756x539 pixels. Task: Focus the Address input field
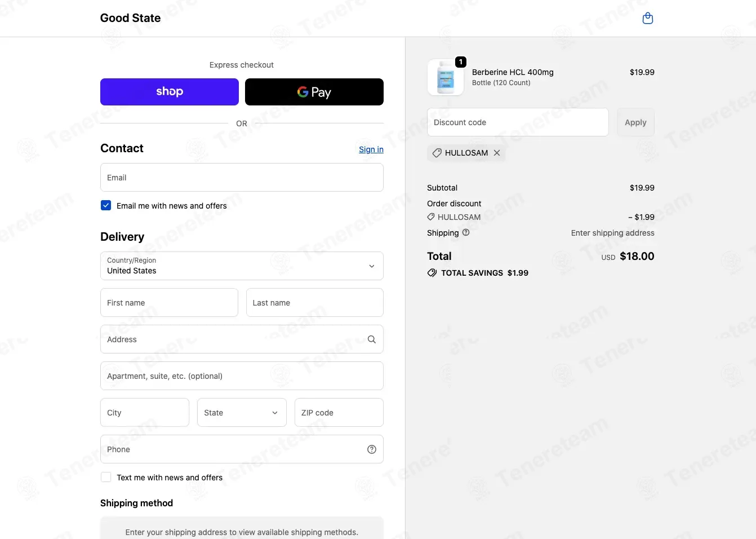coord(242,339)
